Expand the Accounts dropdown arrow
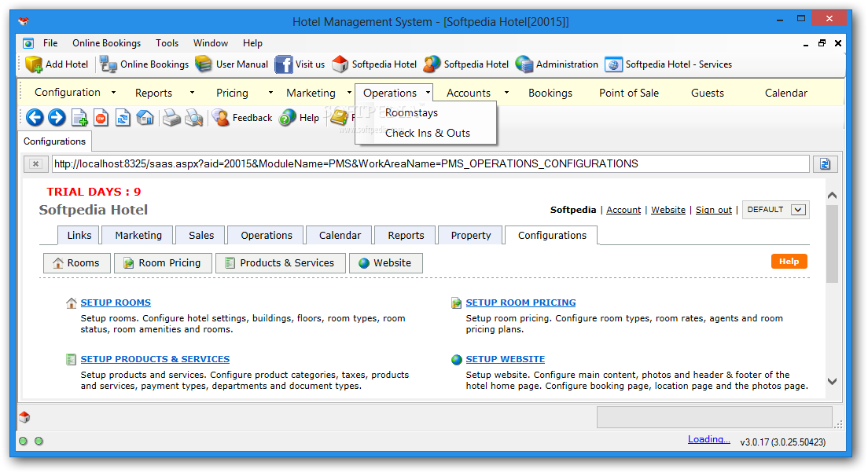Screen dimensions: 868x473 506,93
